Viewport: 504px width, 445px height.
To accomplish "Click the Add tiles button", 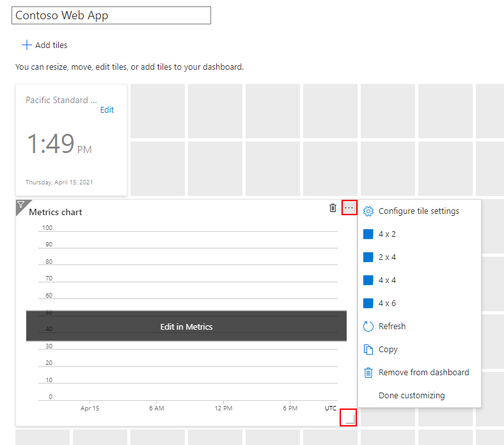I will [45, 45].
